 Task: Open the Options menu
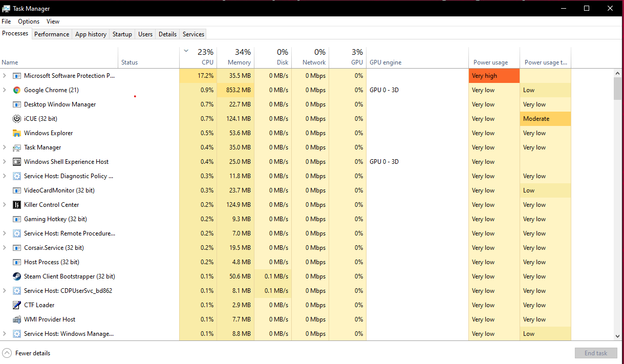(x=28, y=21)
